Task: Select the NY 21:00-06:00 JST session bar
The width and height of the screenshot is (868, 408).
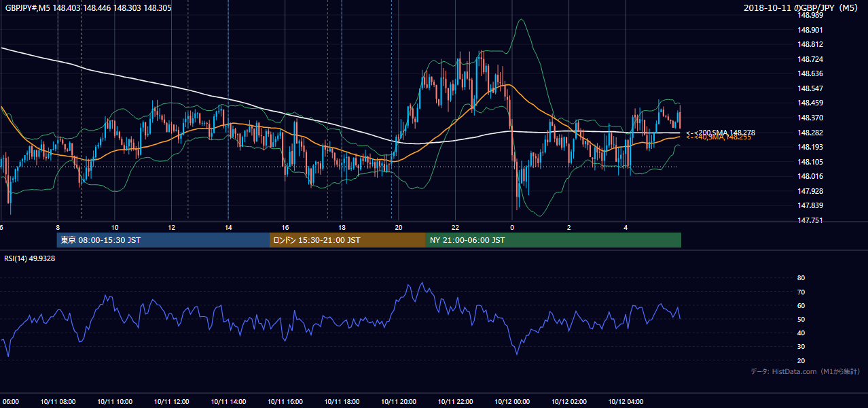Action: coord(554,240)
